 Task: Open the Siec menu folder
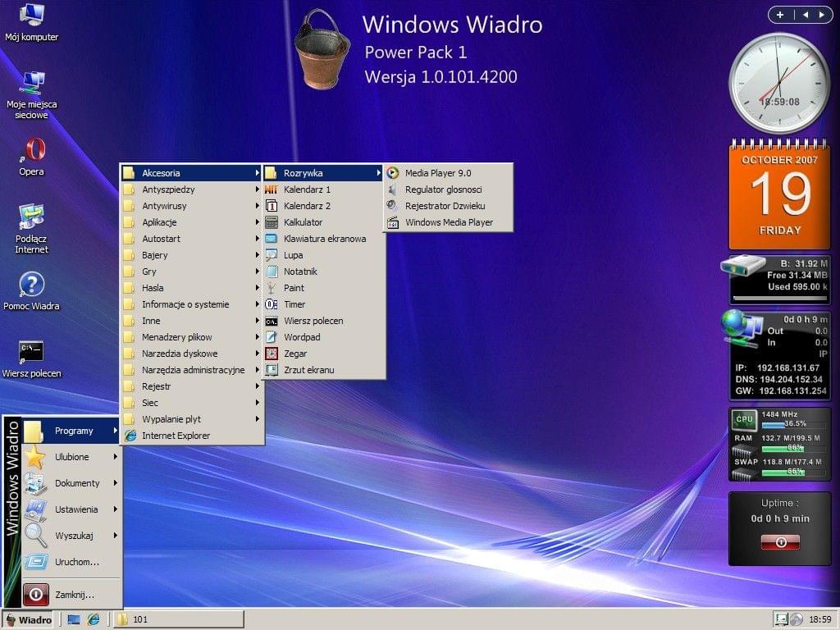click(192, 403)
